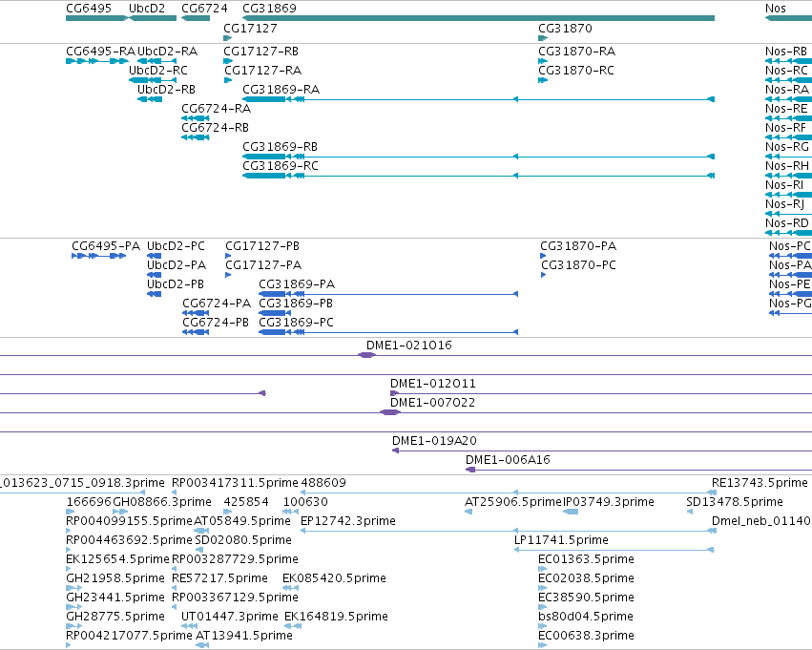Select protein UbcD2-PC

[177, 246]
